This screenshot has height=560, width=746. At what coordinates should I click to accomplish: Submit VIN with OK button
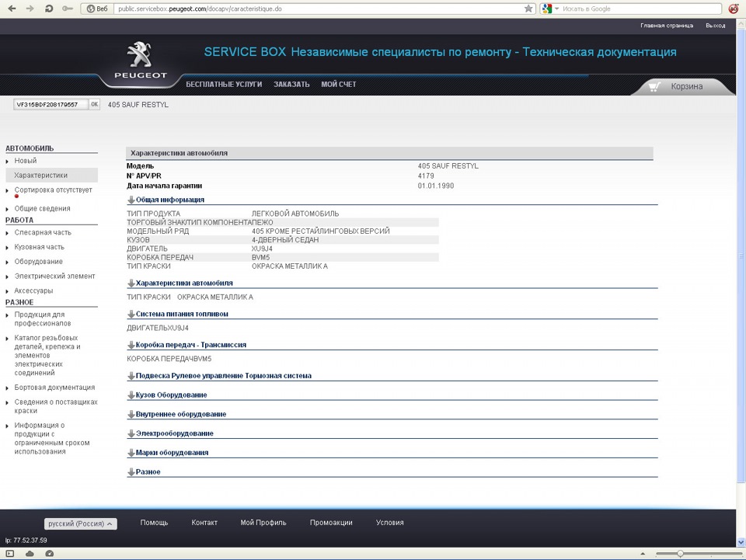(94, 105)
